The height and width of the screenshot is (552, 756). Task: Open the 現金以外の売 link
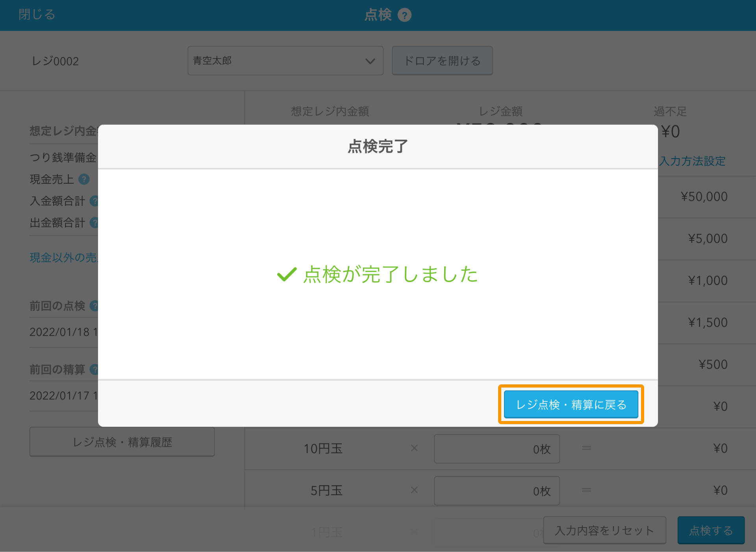[63, 258]
